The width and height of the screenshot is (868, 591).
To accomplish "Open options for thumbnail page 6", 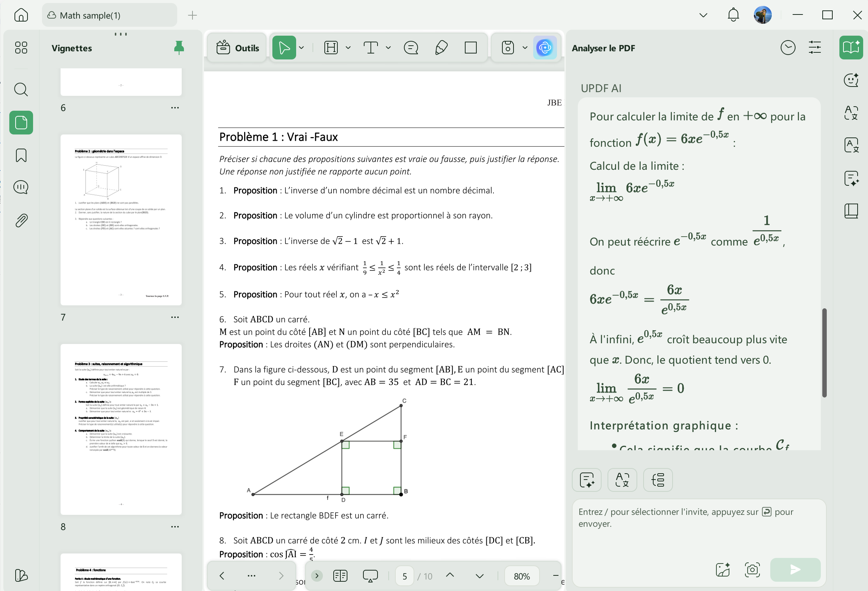I will coord(175,108).
